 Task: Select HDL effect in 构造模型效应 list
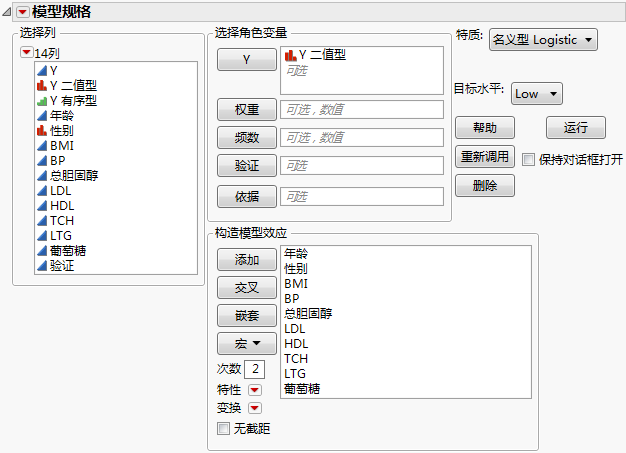406,344
